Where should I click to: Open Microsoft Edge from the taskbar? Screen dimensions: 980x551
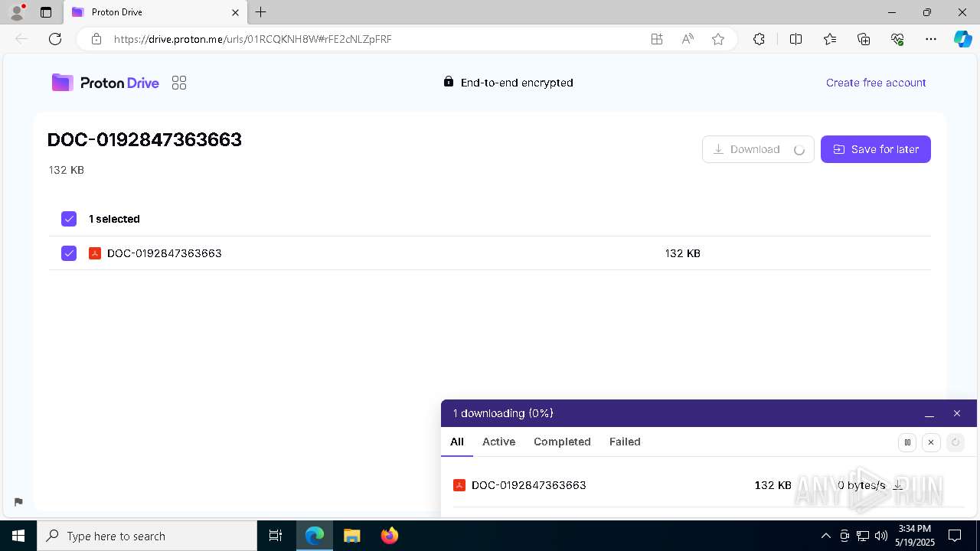pos(315,536)
